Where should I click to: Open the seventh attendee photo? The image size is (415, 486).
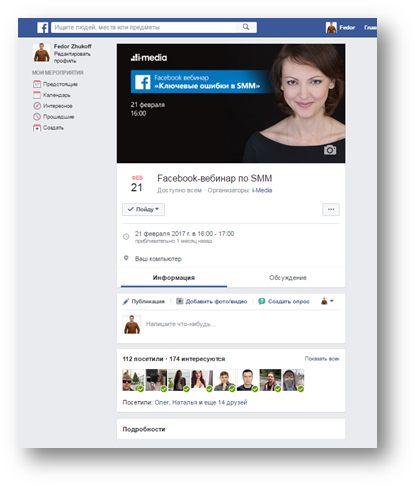point(270,380)
